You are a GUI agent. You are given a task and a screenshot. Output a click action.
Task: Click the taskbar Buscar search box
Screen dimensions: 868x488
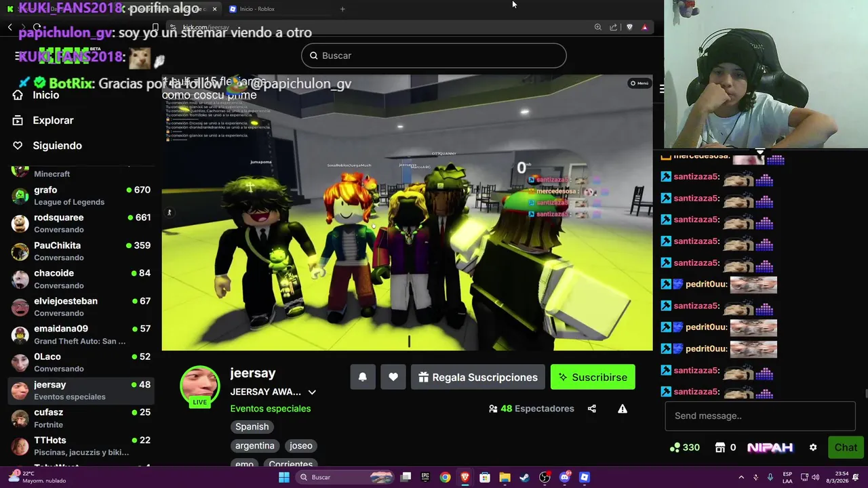[x=346, y=477]
